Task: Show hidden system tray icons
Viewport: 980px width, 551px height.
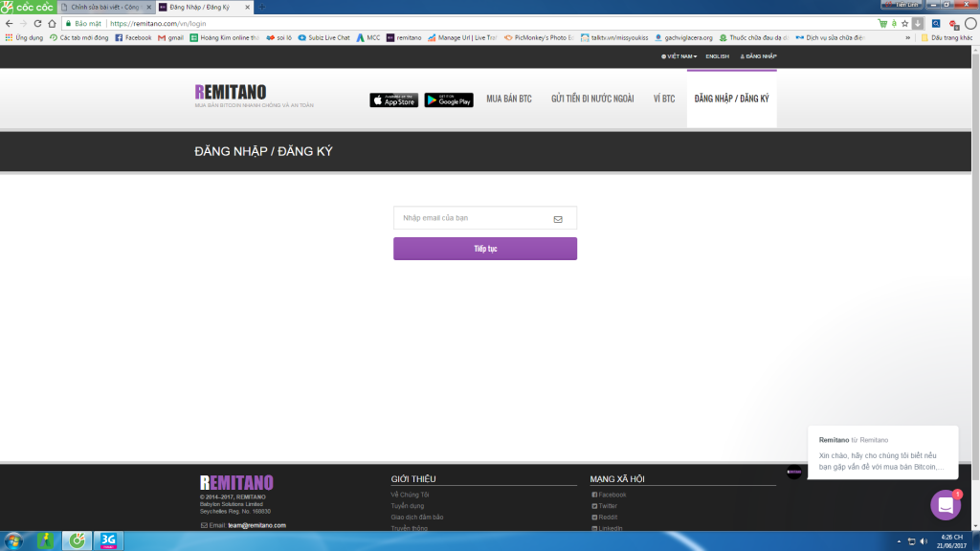Action: click(899, 541)
